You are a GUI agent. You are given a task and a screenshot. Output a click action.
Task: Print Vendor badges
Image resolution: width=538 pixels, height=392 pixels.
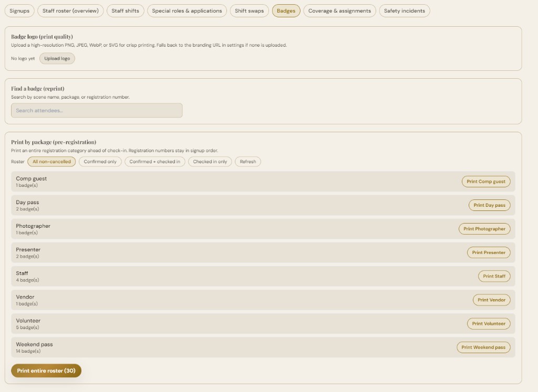tap(491, 300)
